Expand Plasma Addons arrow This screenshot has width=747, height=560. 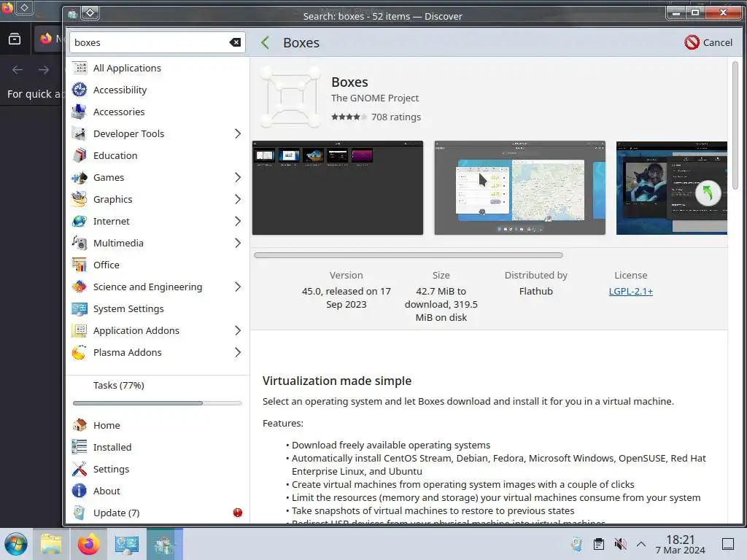237,352
